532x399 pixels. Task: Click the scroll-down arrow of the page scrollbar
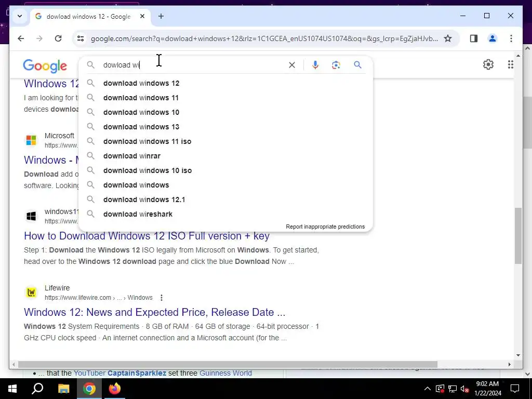point(518,355)
